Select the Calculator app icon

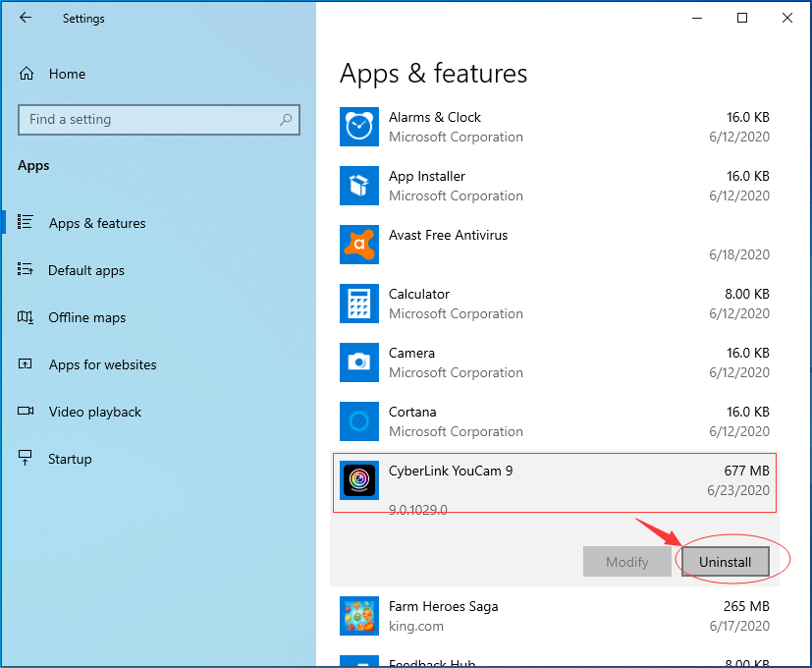point(359,304)
